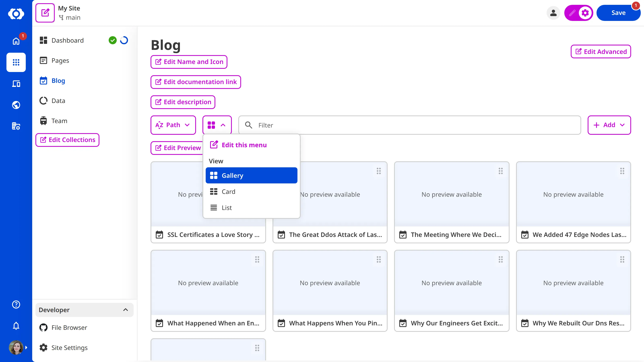Open the home icon in left rail
This screenshot has width=644, height=362.
pyautogui.click(x=16, y=41)
